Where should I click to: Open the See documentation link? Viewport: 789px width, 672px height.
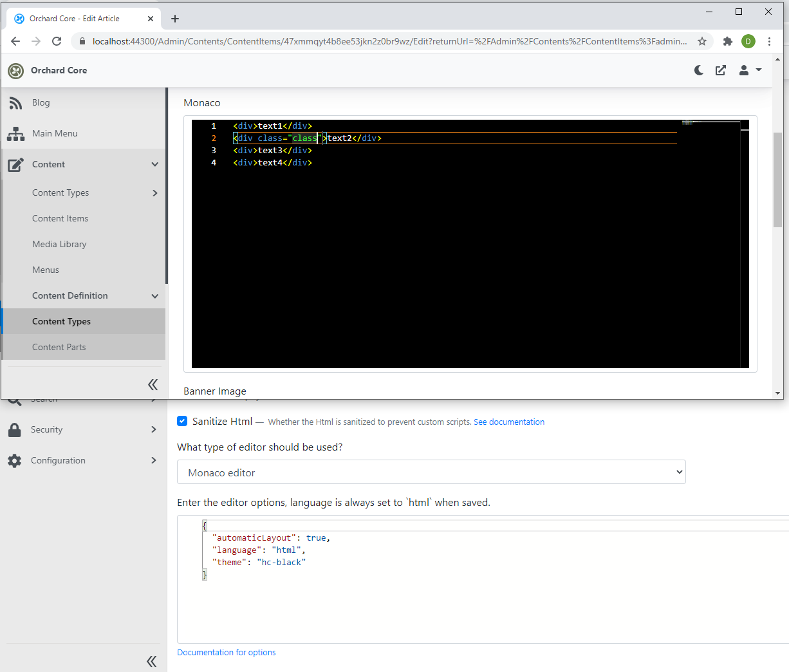[x=509, y=422]
